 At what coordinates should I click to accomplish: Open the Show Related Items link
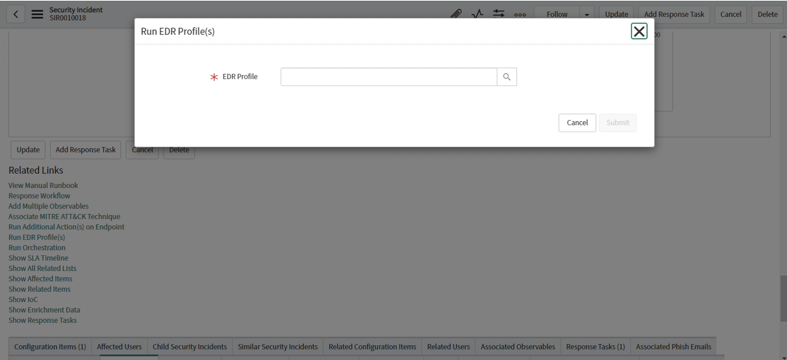tap(39, 289)
